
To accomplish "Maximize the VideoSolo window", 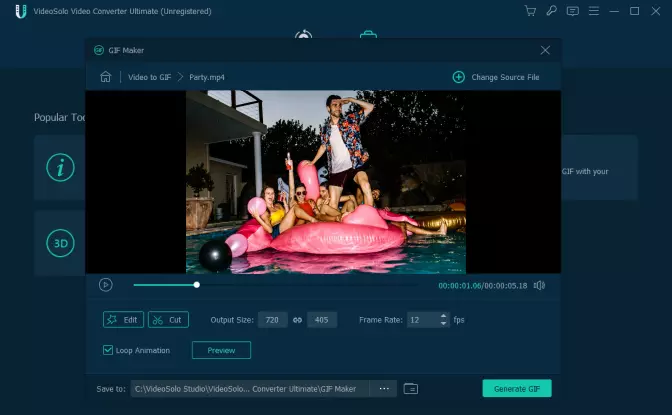I will pyautogui.click(x=635, y=11).
